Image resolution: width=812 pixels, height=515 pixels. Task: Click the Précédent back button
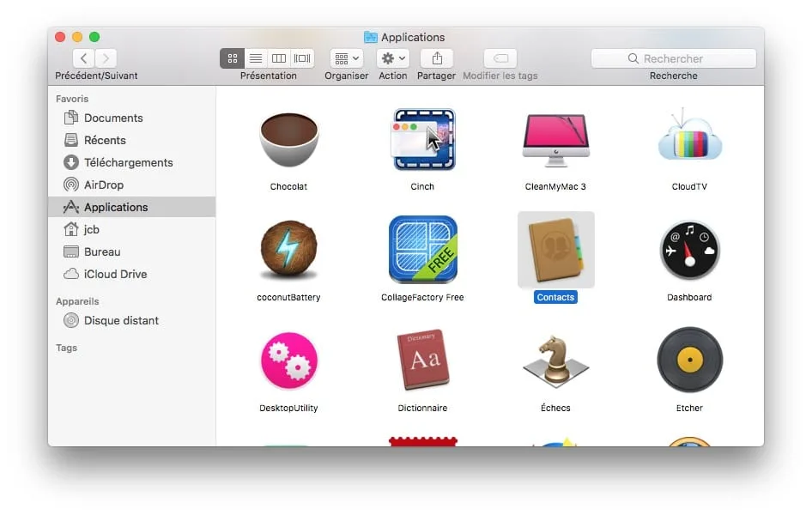coord(82,58)
